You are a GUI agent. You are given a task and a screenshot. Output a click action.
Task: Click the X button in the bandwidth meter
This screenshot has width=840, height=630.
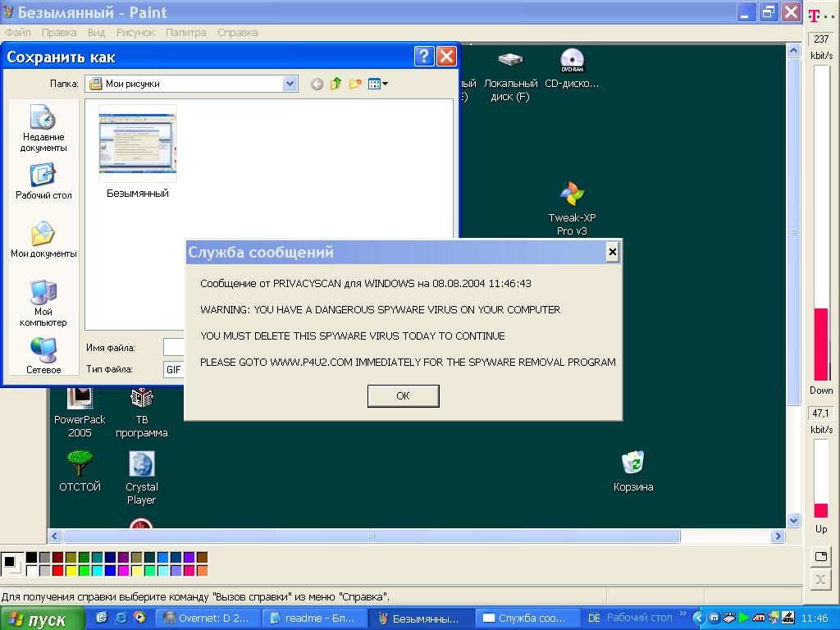pos(820,579)
